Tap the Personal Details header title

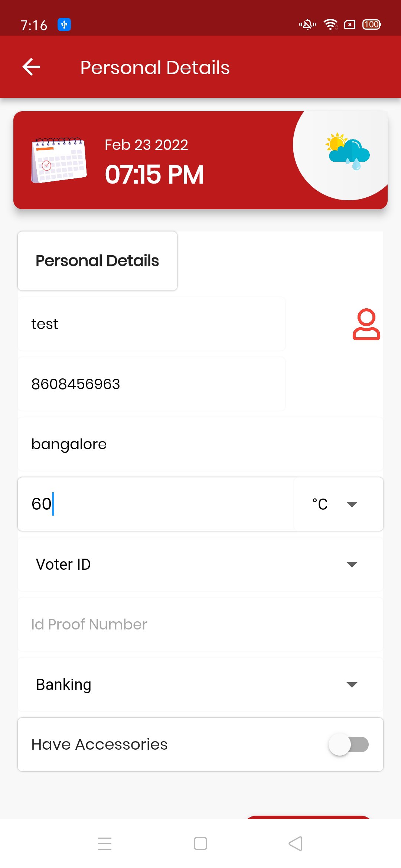click(155, 68)
